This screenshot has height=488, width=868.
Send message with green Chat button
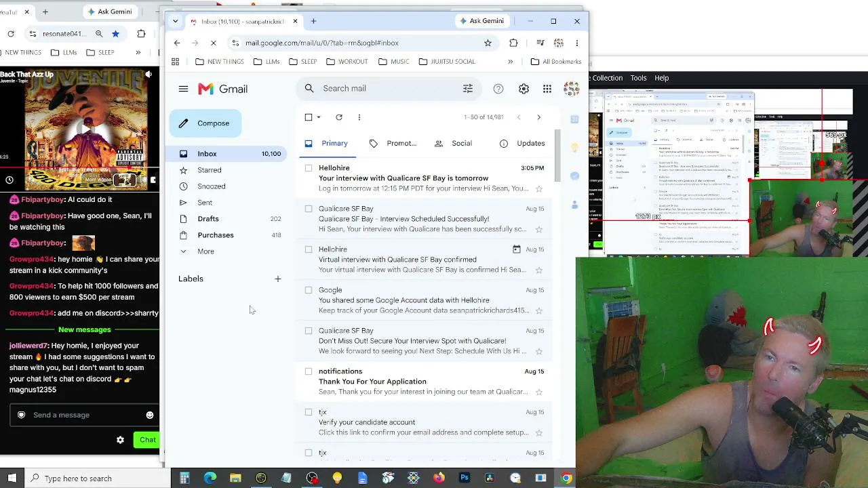tap(147, 440)
